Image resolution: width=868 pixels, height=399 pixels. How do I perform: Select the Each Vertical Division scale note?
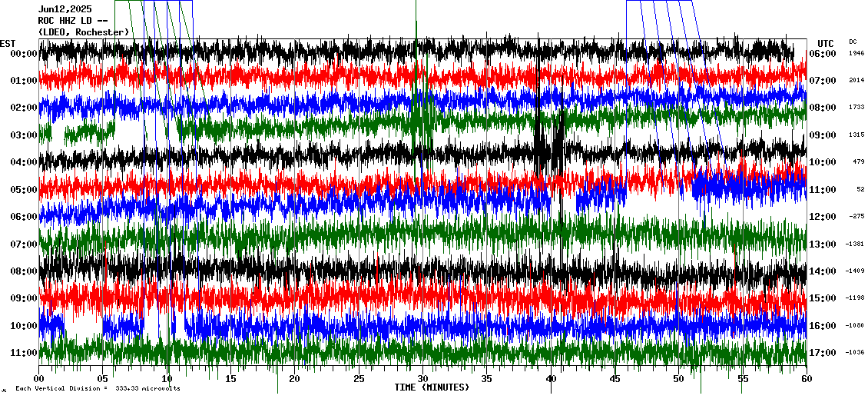tap(98, 388)
